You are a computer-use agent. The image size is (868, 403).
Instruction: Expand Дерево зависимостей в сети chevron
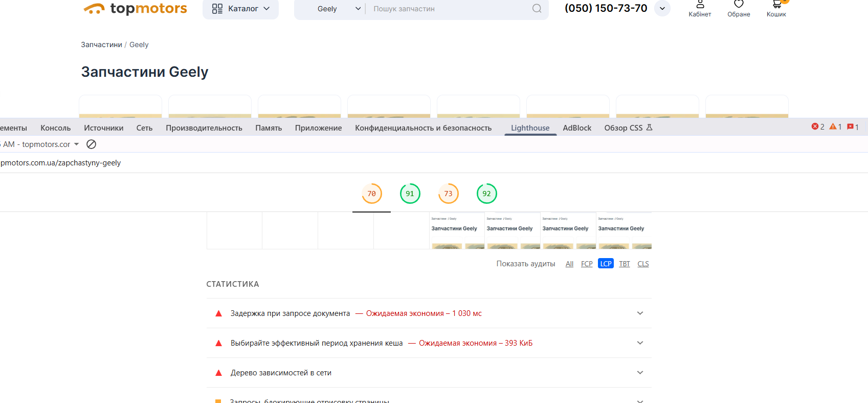pyautogui.click(x=640, y=373)
